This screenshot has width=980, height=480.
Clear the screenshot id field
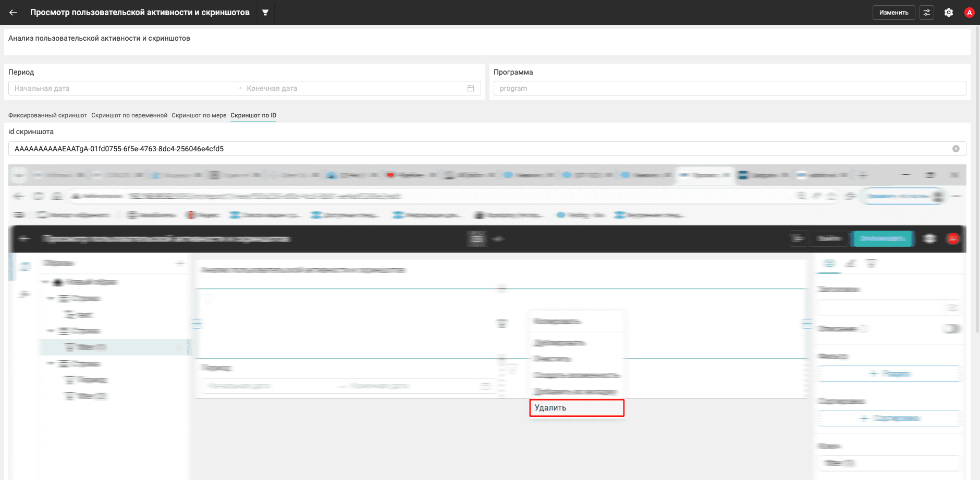tap(956, 149)
